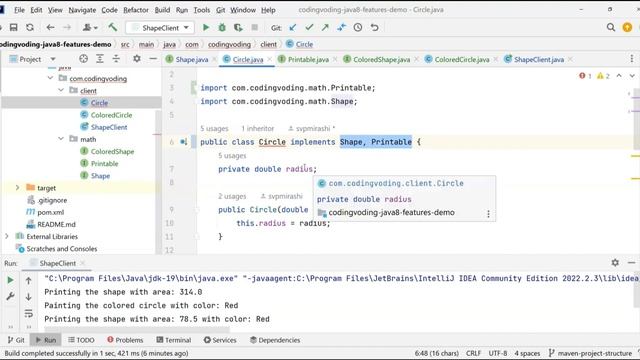640x360 pixels.
Task: Open the Refactor menu
Action: [x=136, y=10]
